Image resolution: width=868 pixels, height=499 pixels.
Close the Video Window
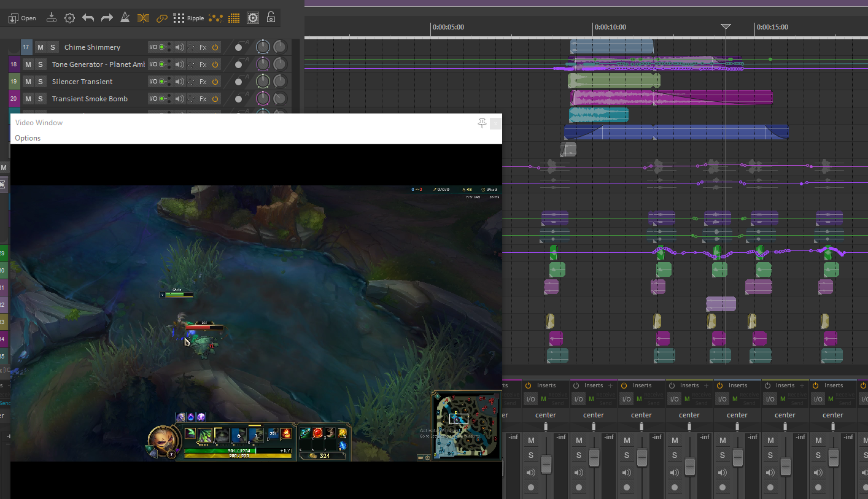tap(495, 123)
